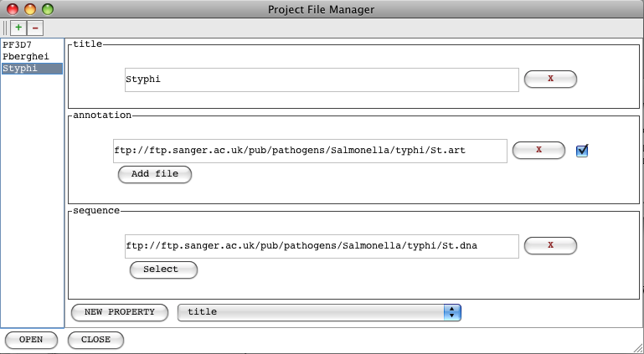Screen dimensions: 644x354
Task: Open the title property dropdown
Action: (319, 312)
